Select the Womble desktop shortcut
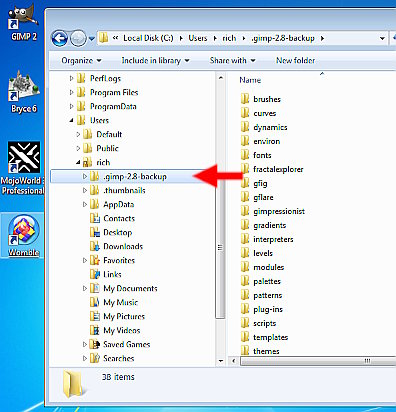396x412 pixels. pyautogui.click(x=23, y=236)
